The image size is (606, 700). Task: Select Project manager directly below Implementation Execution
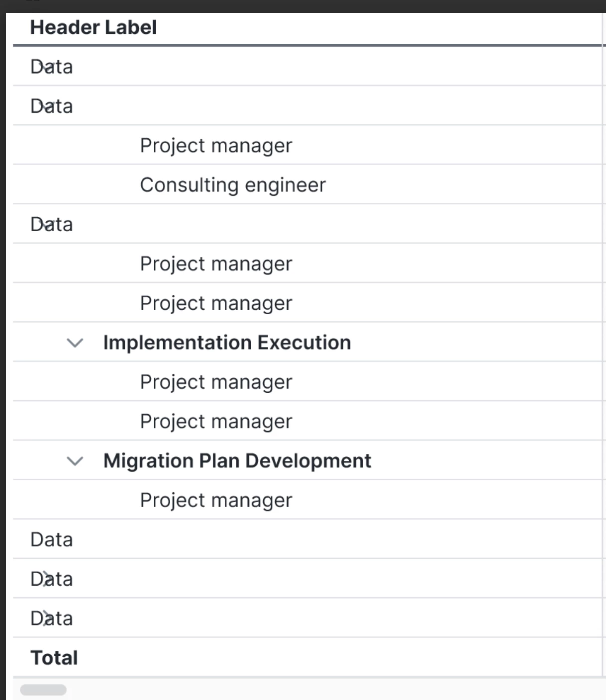216,382
